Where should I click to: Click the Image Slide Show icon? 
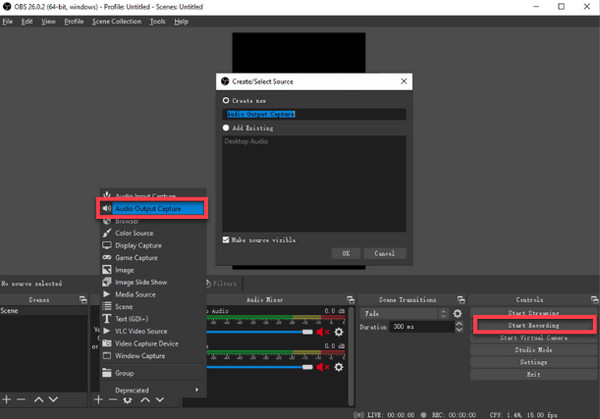coord(107,282)
